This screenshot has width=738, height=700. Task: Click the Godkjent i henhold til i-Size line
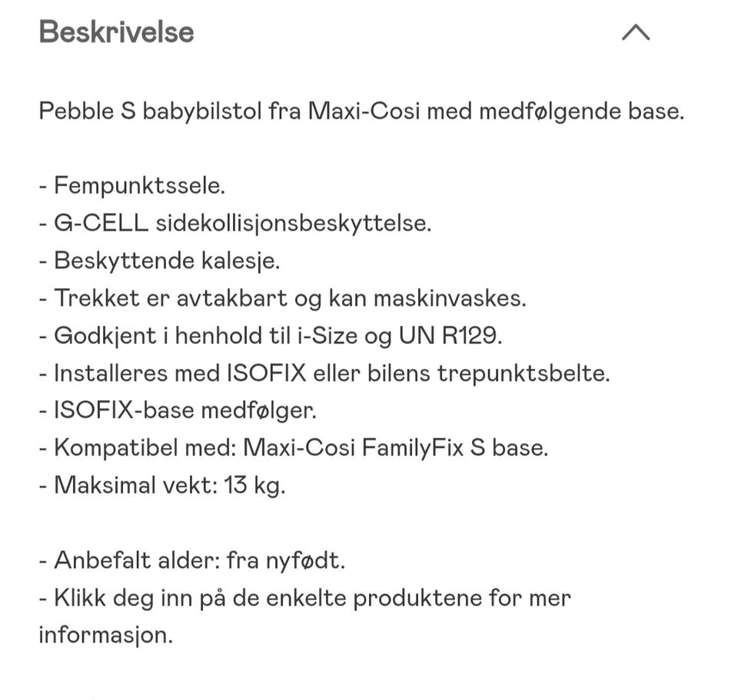[271, 337]
